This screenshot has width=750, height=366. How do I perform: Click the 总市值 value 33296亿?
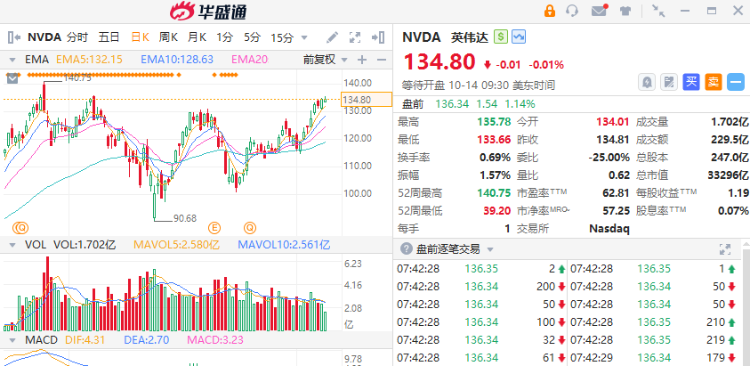[728, 176]
